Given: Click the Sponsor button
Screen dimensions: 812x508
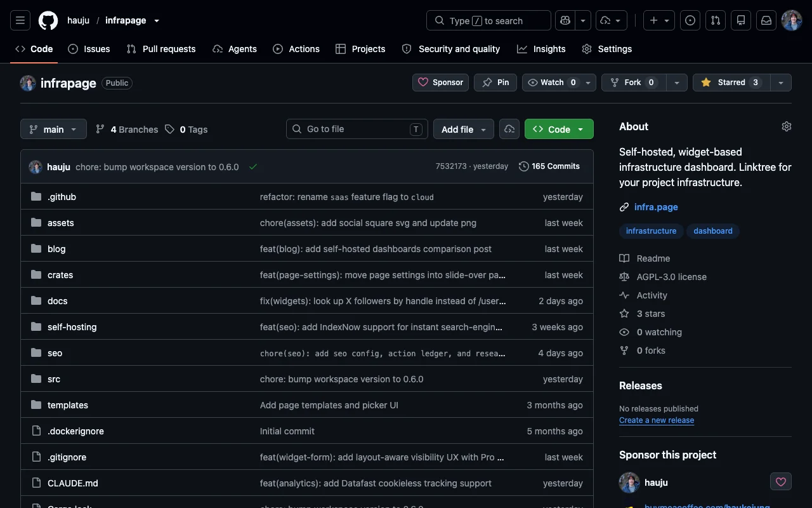Looking at the screenshot, I should pos(441,83).
